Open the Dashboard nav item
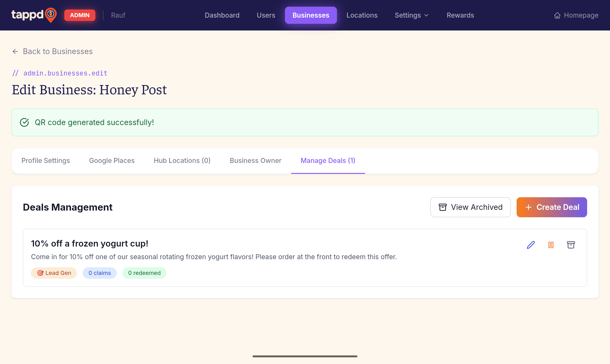Viewport: 610px width, 364px height. [x=222, y=15]
